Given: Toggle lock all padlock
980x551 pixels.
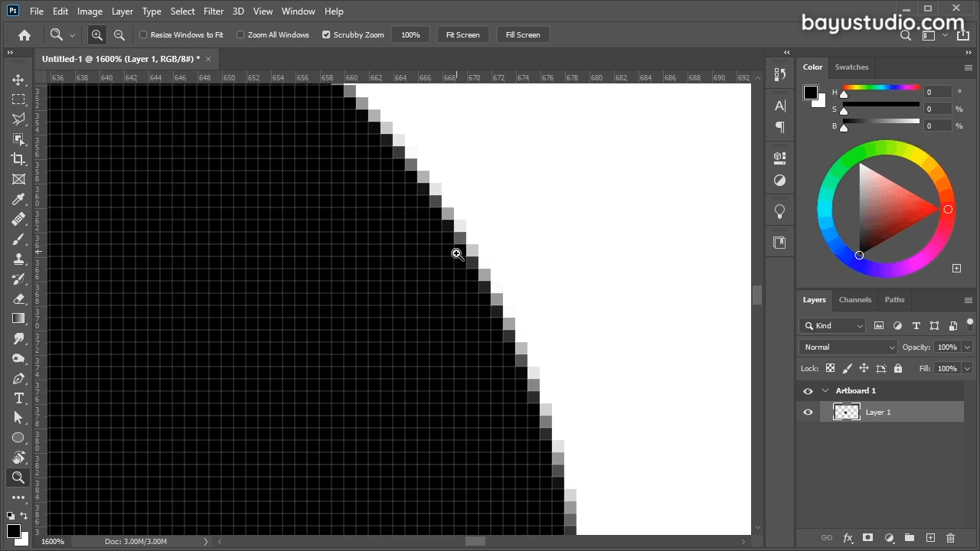Looking at the screenshot, I should [898, 368].
